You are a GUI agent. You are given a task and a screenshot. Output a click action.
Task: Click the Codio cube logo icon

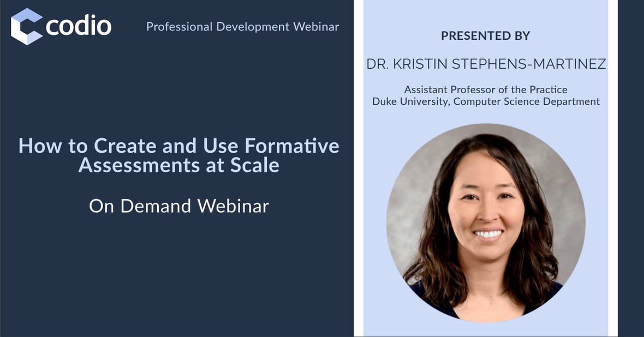point(26,26)
